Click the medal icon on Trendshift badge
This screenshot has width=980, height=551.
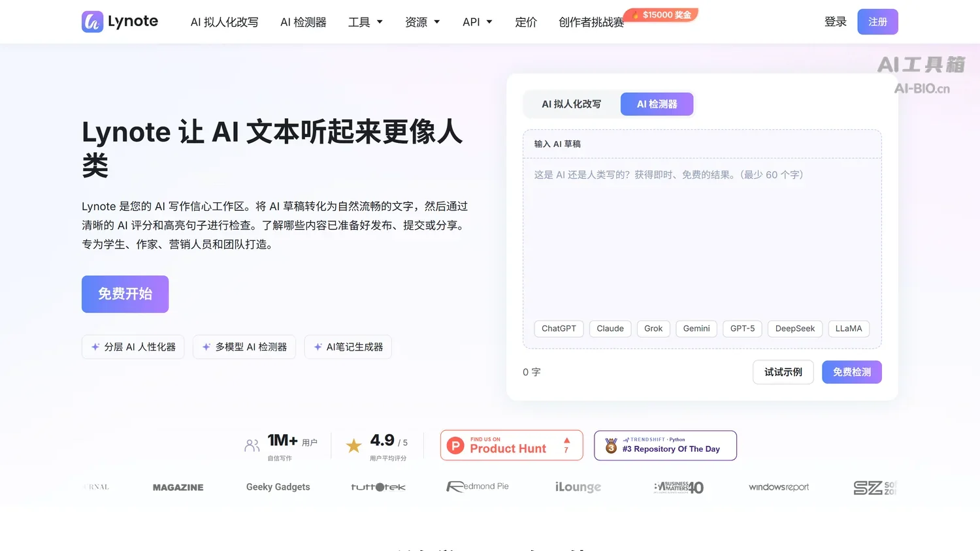[611, 445]
